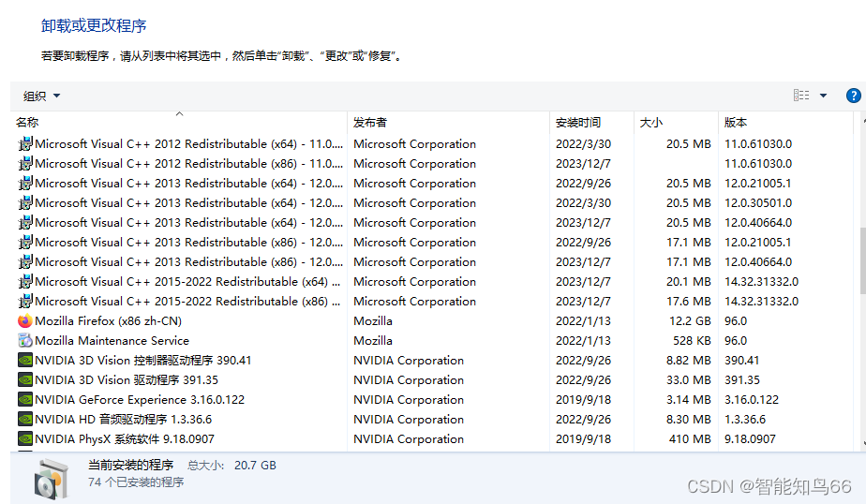The width and height of the screenshot is (866, 504).
Task: Click the icon of the Visual C++ 2015-2022 x86 entry
Action: [25, 302]
